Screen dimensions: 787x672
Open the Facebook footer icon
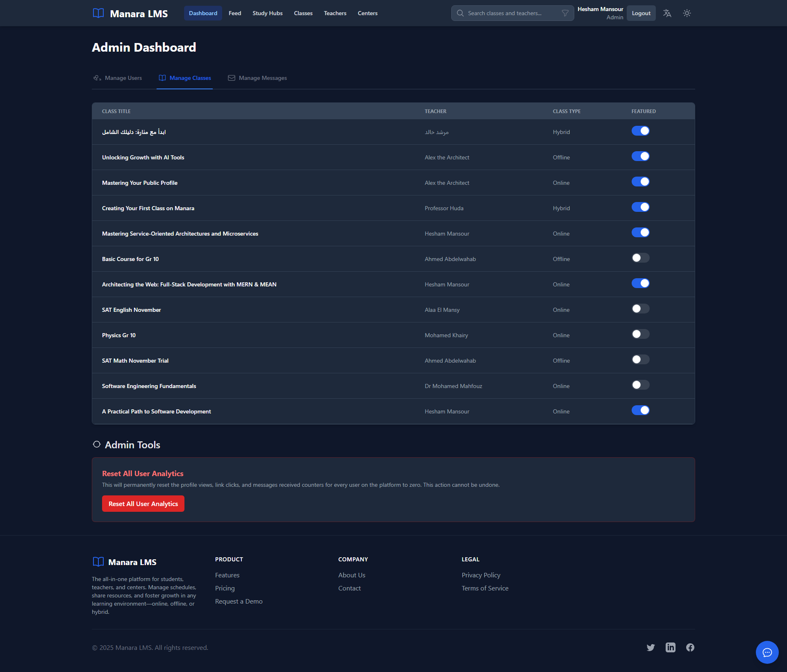pyautogui.click(x=690, y=647)
